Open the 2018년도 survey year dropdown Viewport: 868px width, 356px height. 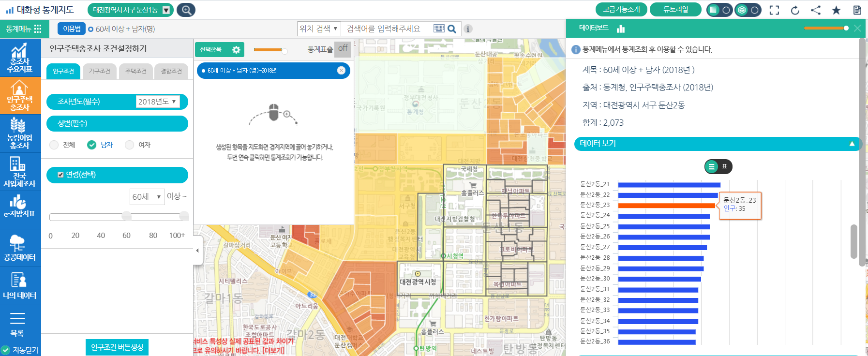point(157,102)
